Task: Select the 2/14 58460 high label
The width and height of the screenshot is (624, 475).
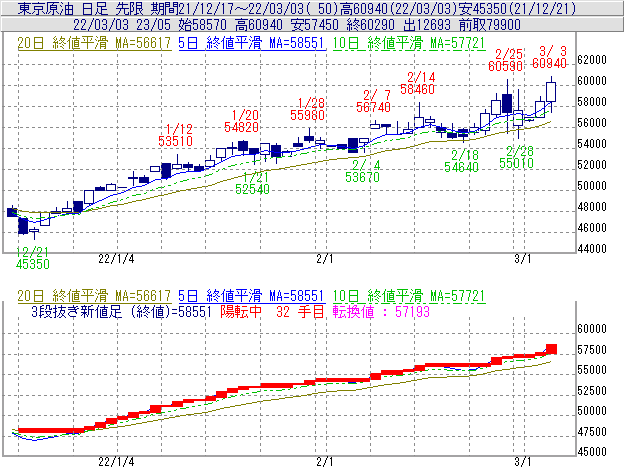Action: pyautogui.click(x=417, y=83)
